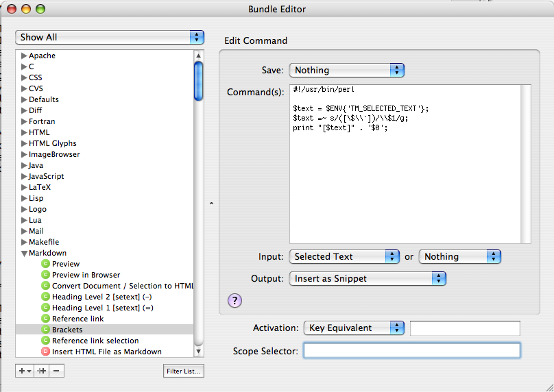Collapse the Markdown bundle
This screenshot has width=554, height=392.
[x=24, y=253]
